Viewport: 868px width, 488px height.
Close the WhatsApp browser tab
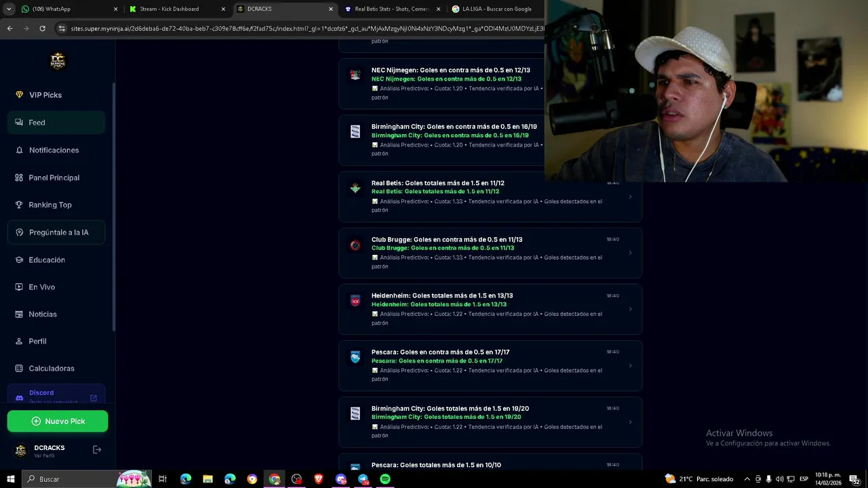[115, 9]
